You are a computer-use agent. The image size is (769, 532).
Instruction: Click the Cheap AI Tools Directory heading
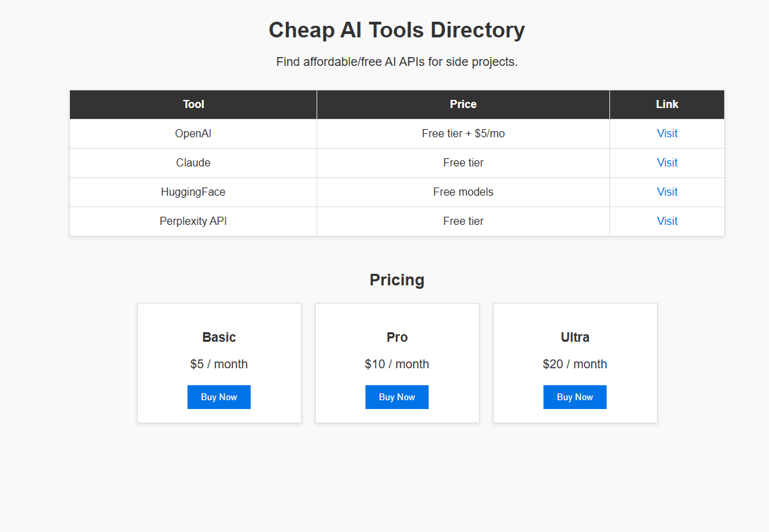click(x=397, y=31)
